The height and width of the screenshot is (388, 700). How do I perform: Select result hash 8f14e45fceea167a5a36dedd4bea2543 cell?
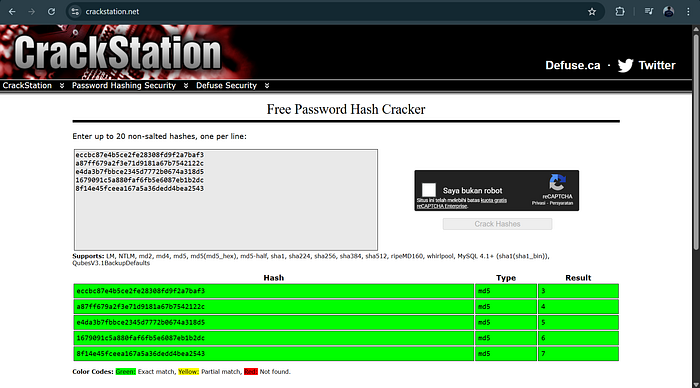[x=274, y=354]
